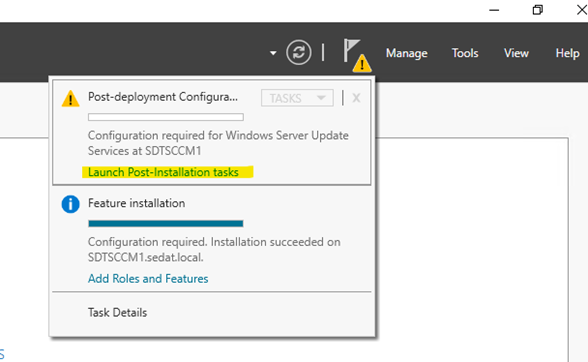Click the warning icon beside Post-deployment Configuration

click(x=70, y=99)
